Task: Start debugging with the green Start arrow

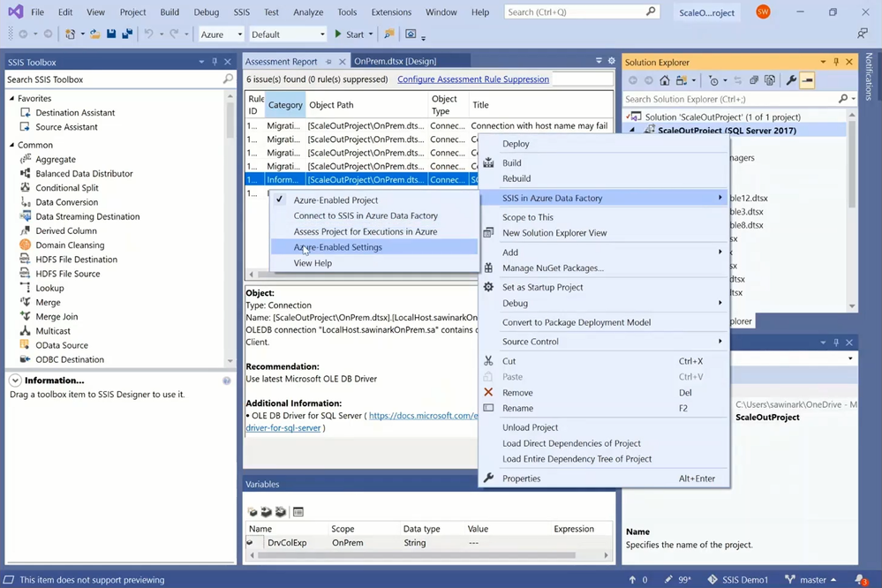Action: pos(350,34)
